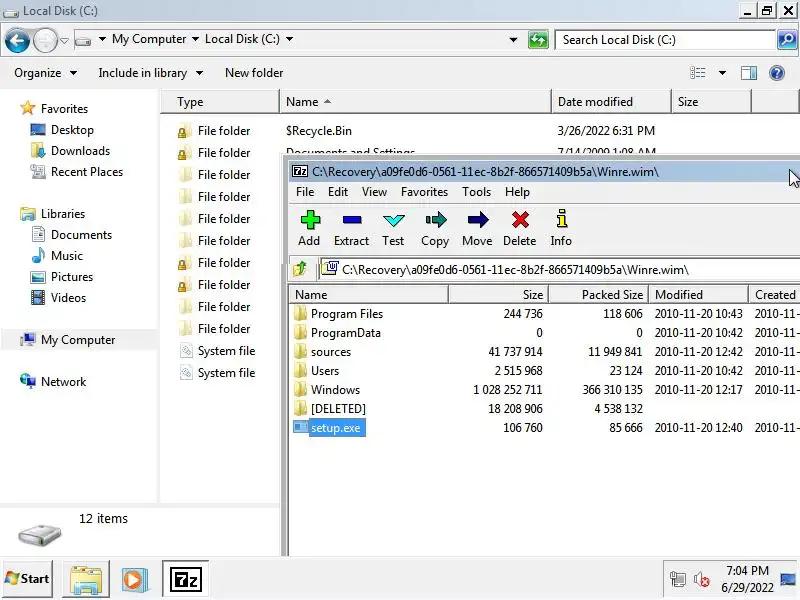This screenshot has width=800, height=600.
Task: Create a New folder in Explorer
Action: click(x=254, y=73)
